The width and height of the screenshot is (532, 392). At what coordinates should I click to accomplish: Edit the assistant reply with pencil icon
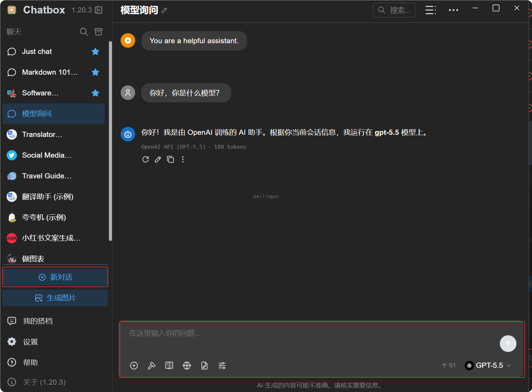point(158,159)
